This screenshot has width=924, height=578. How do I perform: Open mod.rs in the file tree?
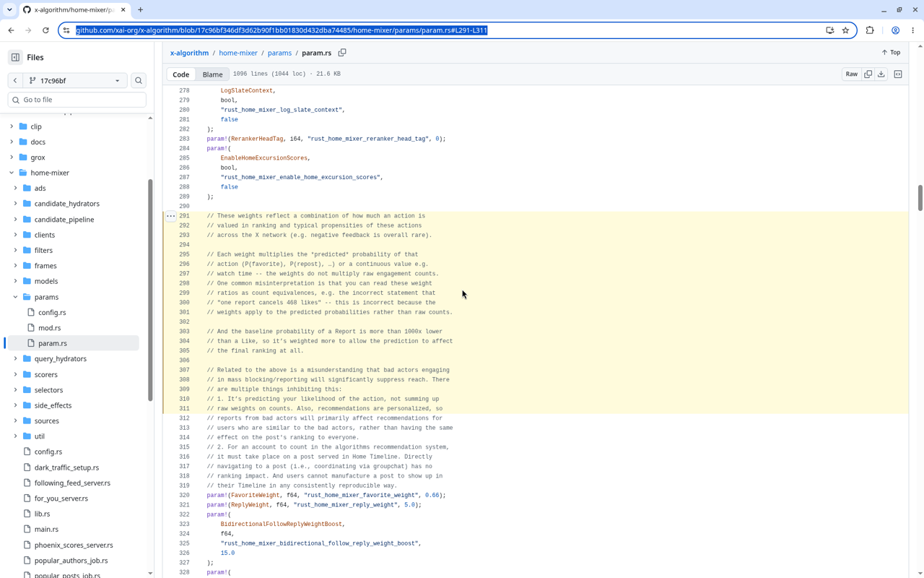click(x=50, y=328)
